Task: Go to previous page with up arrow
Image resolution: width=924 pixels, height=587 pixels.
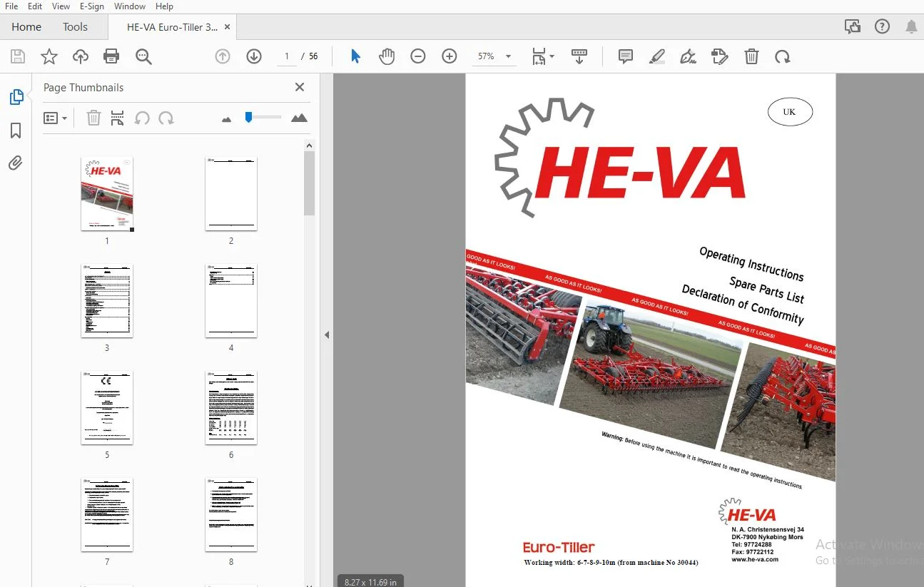Action: [223, 56]
